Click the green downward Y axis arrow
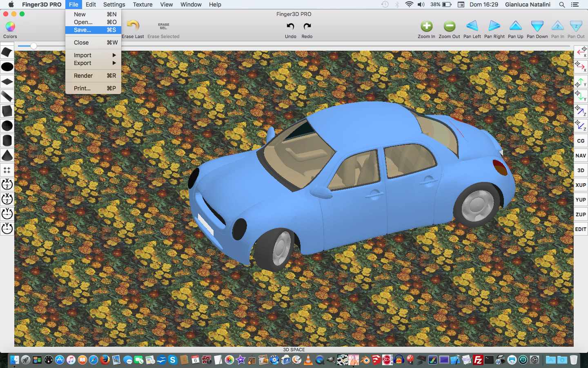 point(581,96)
